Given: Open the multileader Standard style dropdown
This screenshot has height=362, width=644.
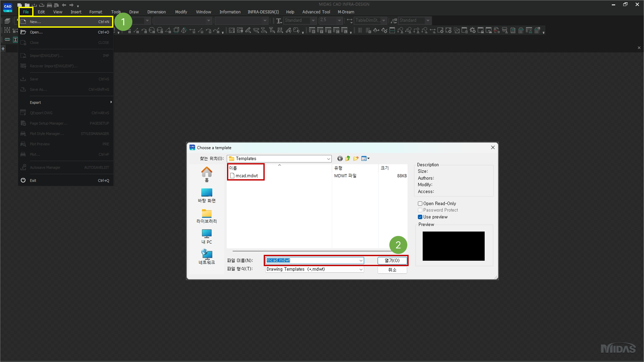Looking at the screenshot, I should (x=428, y=21).
